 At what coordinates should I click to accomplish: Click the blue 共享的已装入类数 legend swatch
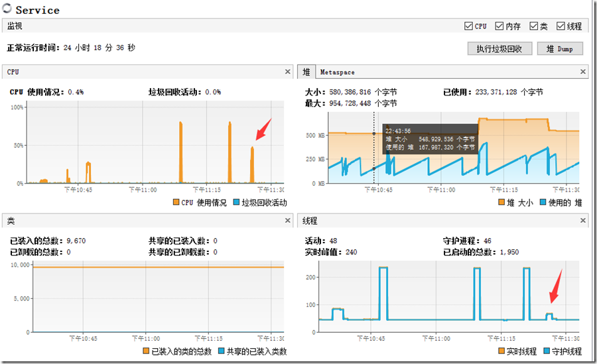click(221, 351)
